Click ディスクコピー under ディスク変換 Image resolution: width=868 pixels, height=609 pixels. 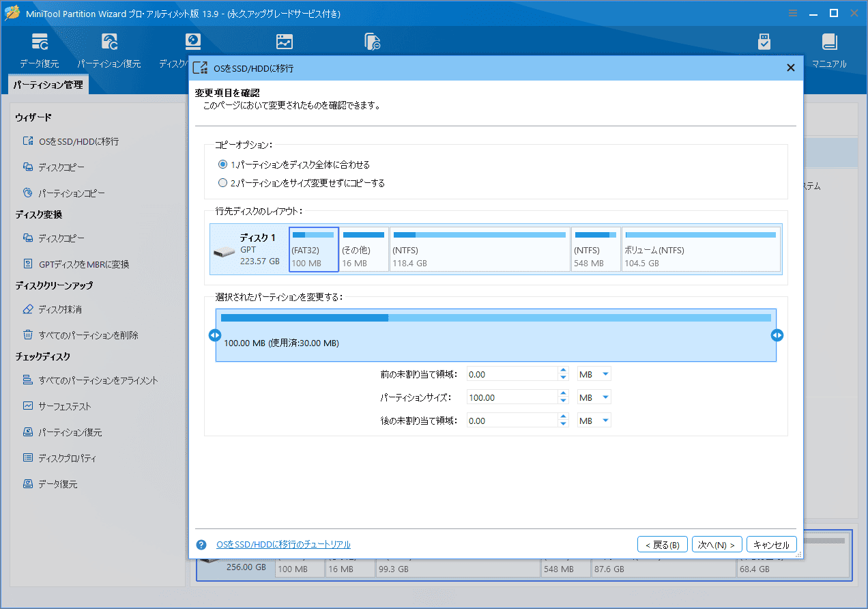pos(54,238)
